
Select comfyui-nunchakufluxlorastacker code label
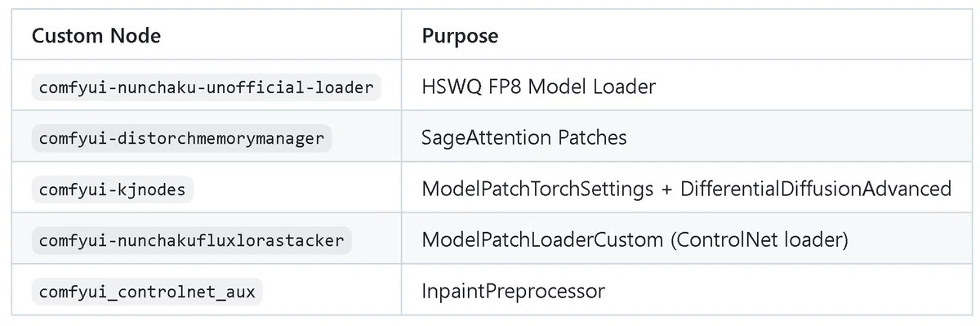pos(191,240)
